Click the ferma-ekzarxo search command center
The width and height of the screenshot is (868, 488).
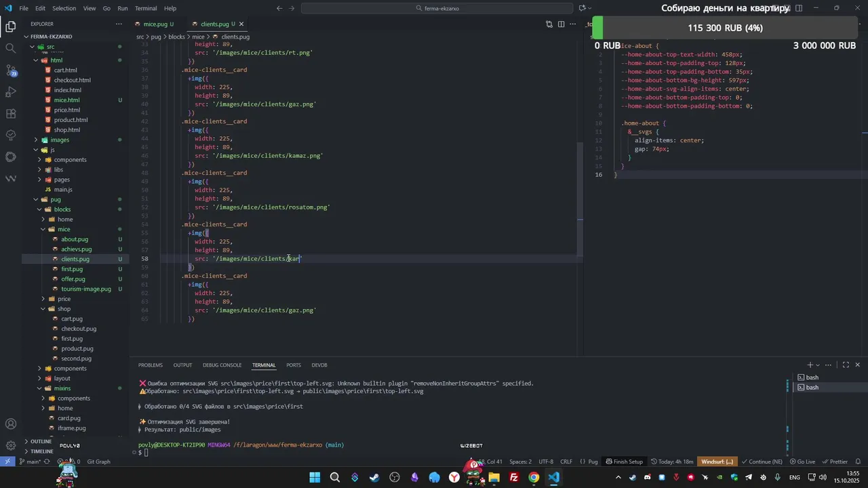pyautogui.click(x=437, y=8)
